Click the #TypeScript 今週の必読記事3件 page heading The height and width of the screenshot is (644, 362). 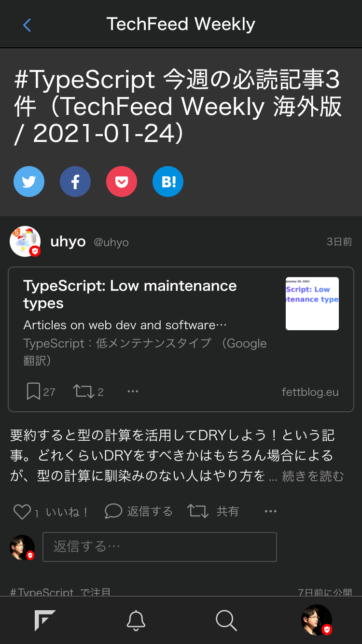pyautogui.click(x=178, y=107)
